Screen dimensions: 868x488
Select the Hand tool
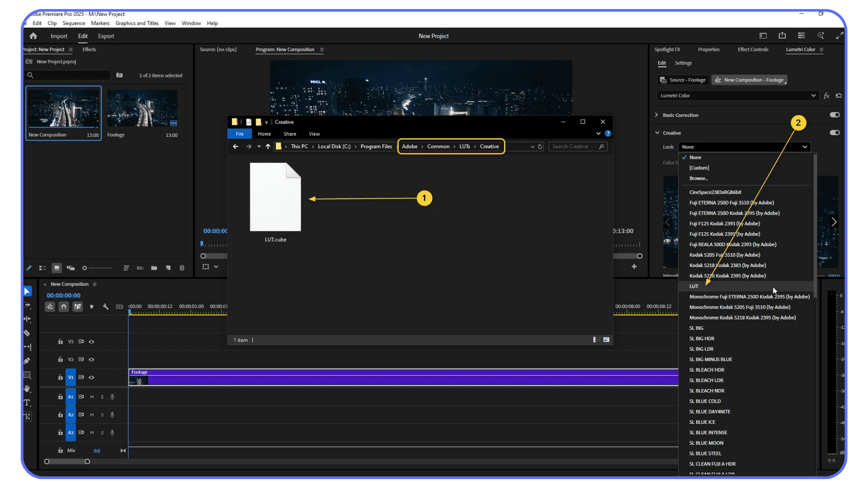click(27, 389)
